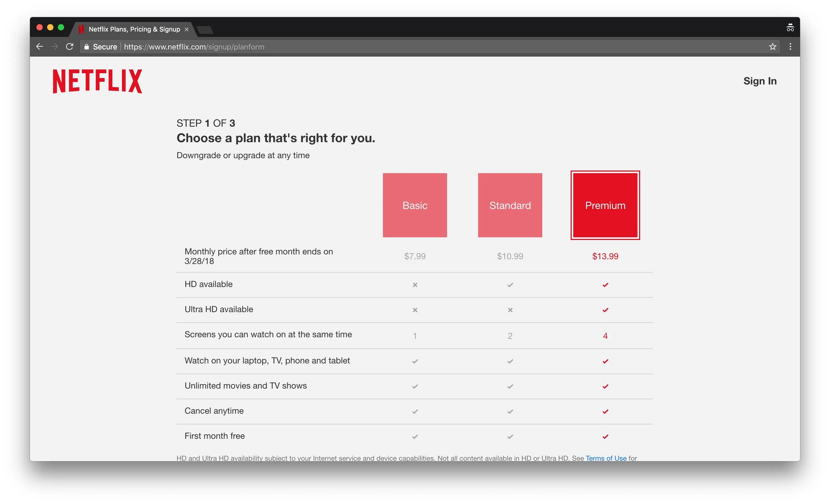Click the URL address bar
Screen dimensions: 830x504
point(404,47)
